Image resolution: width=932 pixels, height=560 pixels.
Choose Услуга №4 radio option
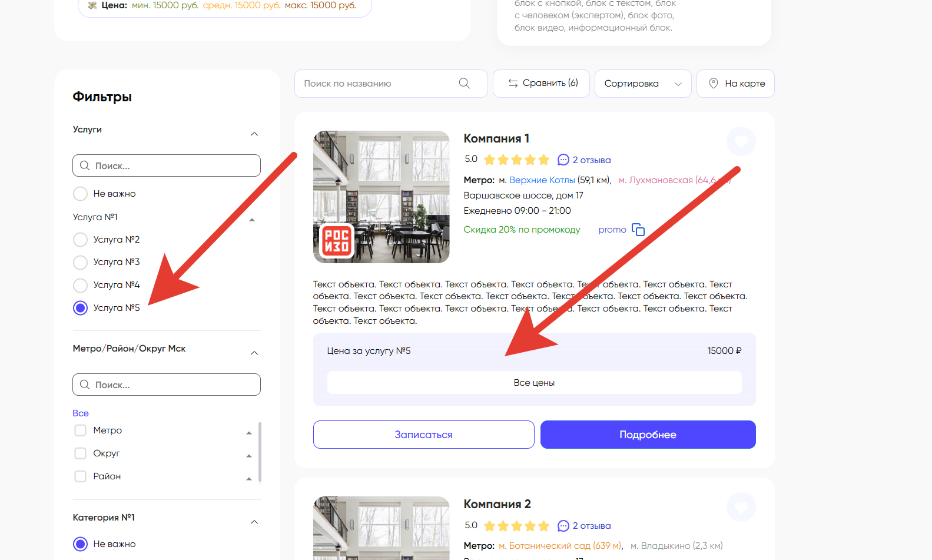[x=80, y=286]
